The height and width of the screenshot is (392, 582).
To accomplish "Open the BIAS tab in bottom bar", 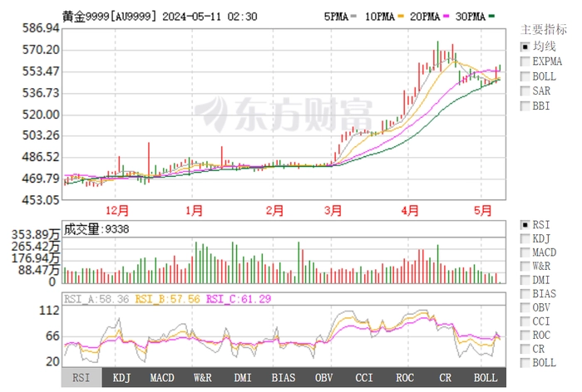I will 284,378.
